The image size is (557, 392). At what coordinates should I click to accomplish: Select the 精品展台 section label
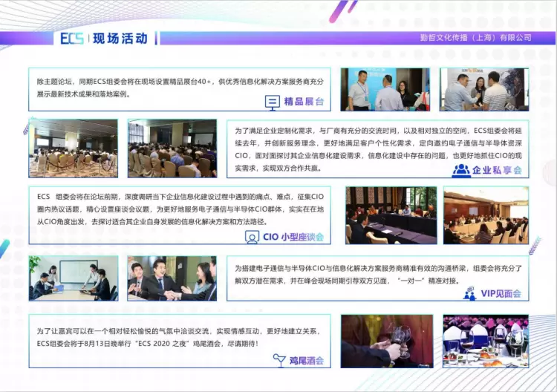[x=304, y=102]
